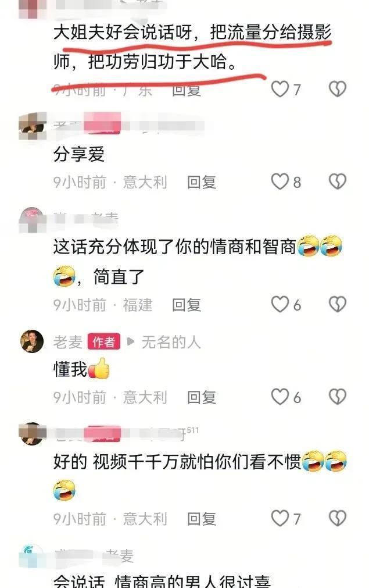Reply to the 视频千千万 comment
369x588 pixels.
coord(202,519)
